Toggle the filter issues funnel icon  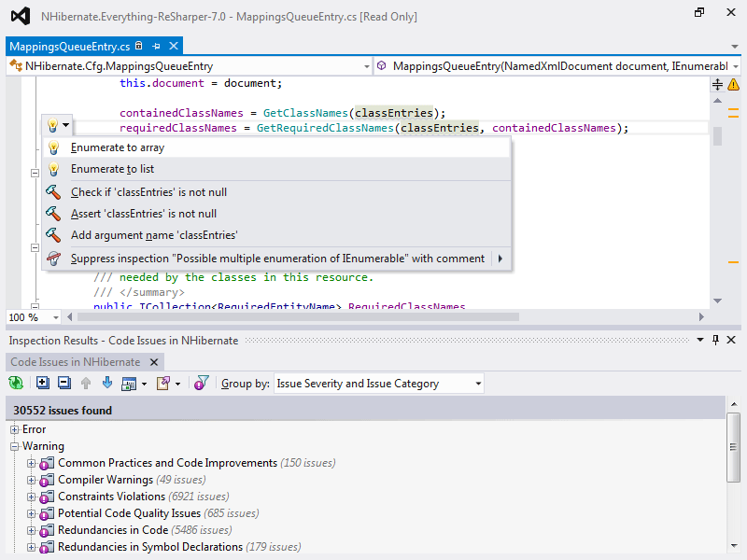[x=202, y=383]
